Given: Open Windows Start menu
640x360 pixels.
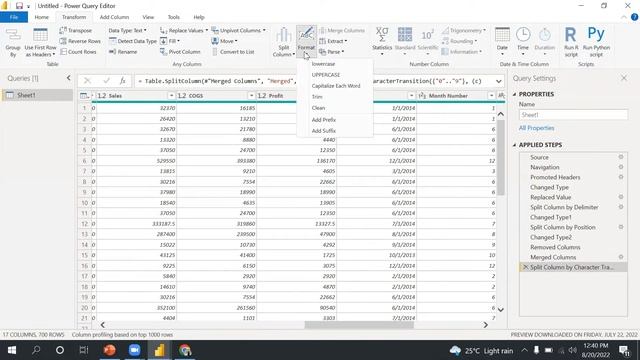Looking at the screenshot, I should (12, 350).
